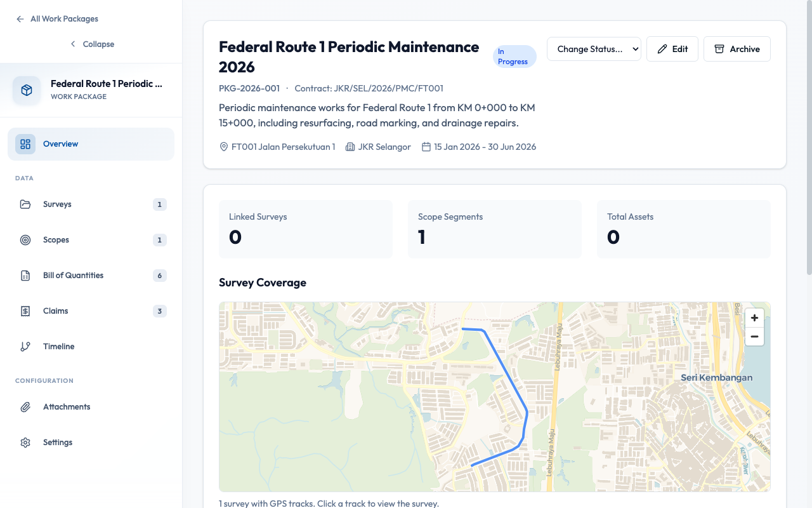Click the Claims invoice icon
This screenshot has height=508, width=812.
pos(25,311)
